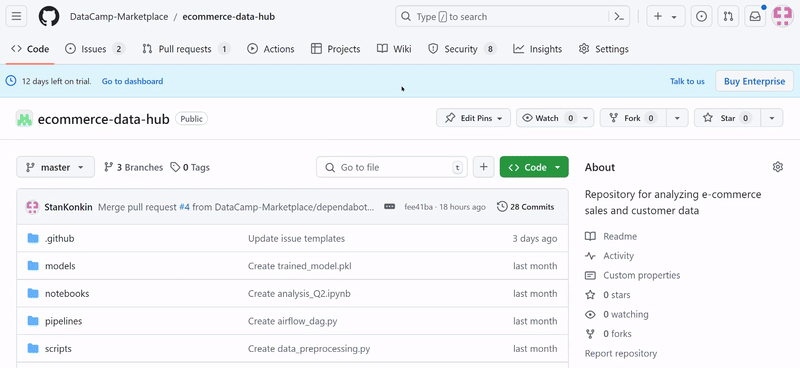Open the 28 Commits history
The image size is (800, 368).
point(526,207)
